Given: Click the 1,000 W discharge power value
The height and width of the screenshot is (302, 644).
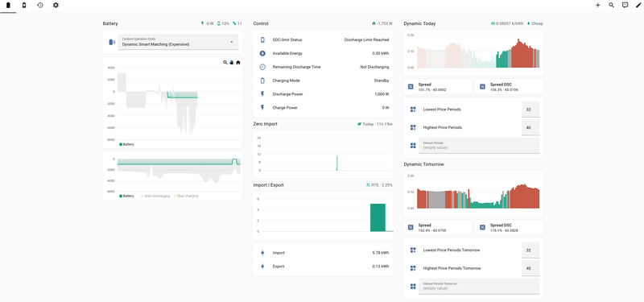Looking at the screenshot, I should pyautogui.click(x=382, y=94).
